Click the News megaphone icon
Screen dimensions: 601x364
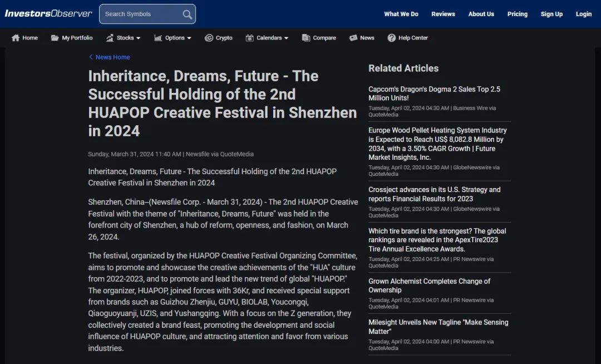(x=353, y=37)
